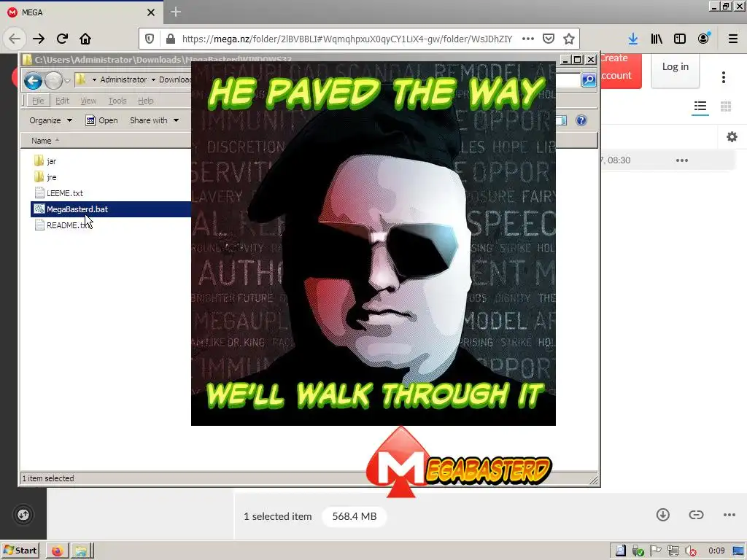Click the 568.4 MB size label
Image resolution: width=747 pixels, height=560 pixels.
click(x=354, y=516)
